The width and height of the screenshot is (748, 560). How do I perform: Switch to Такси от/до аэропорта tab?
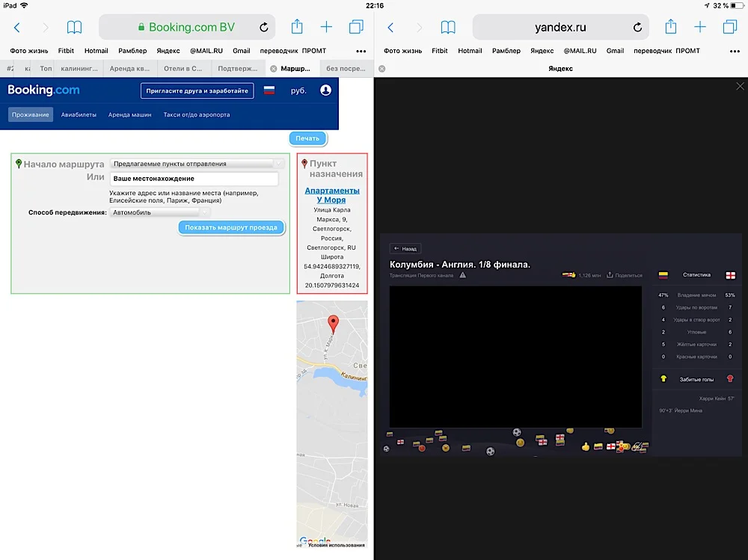point(197,114)
